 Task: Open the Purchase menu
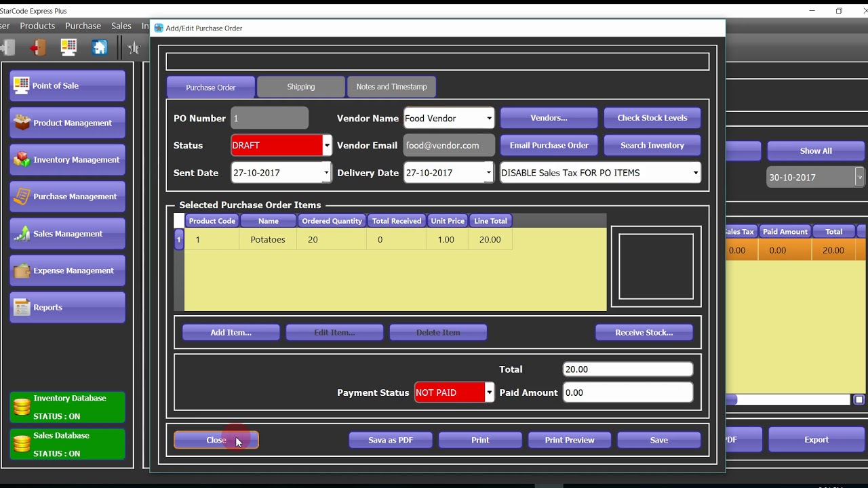coord(83,26)
